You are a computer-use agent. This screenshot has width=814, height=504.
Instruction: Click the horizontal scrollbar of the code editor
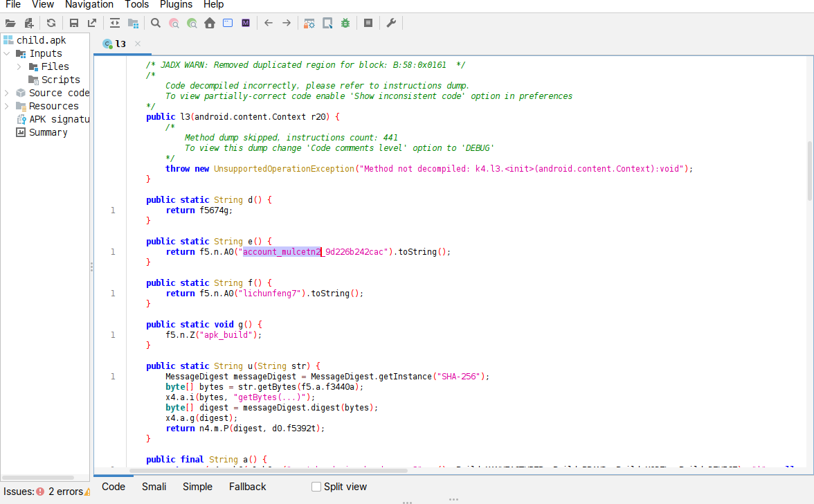point(269,470)
